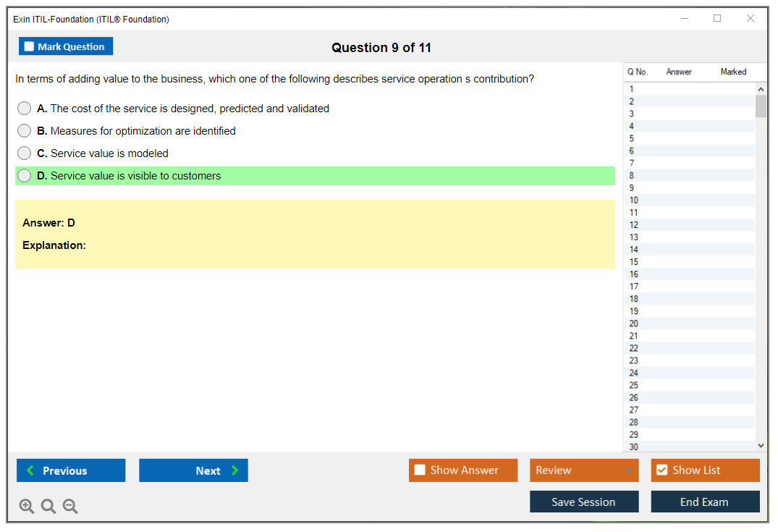Pick option C Service value is modeled

(x=25, y=153)
